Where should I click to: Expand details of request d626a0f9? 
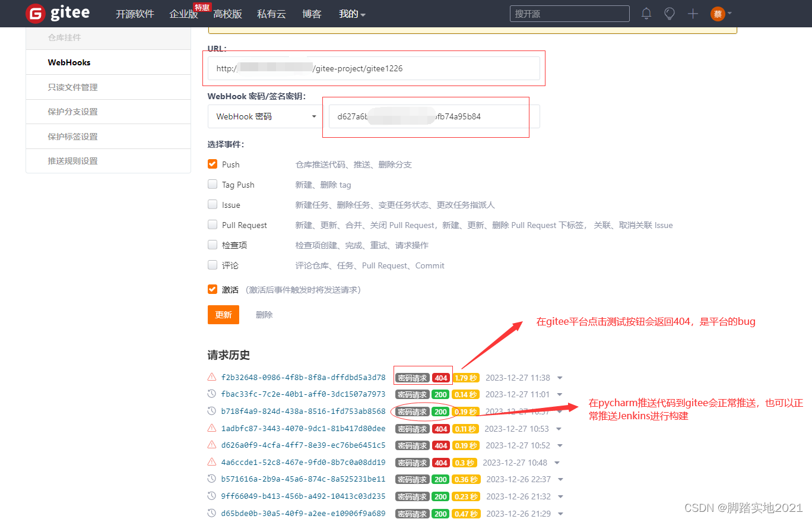(x=559, y=445)
